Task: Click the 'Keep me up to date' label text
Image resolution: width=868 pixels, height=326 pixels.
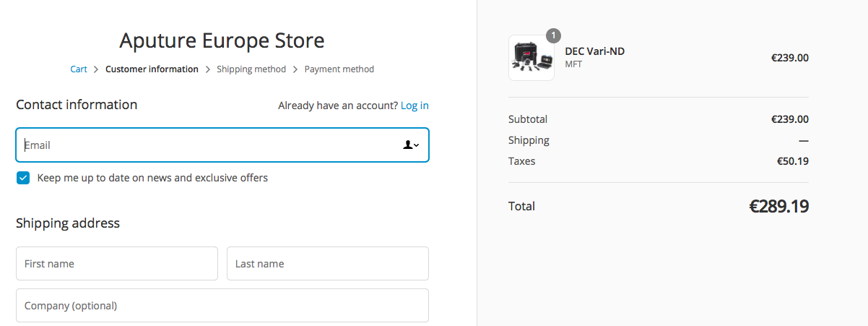Action: click(152, 178)
